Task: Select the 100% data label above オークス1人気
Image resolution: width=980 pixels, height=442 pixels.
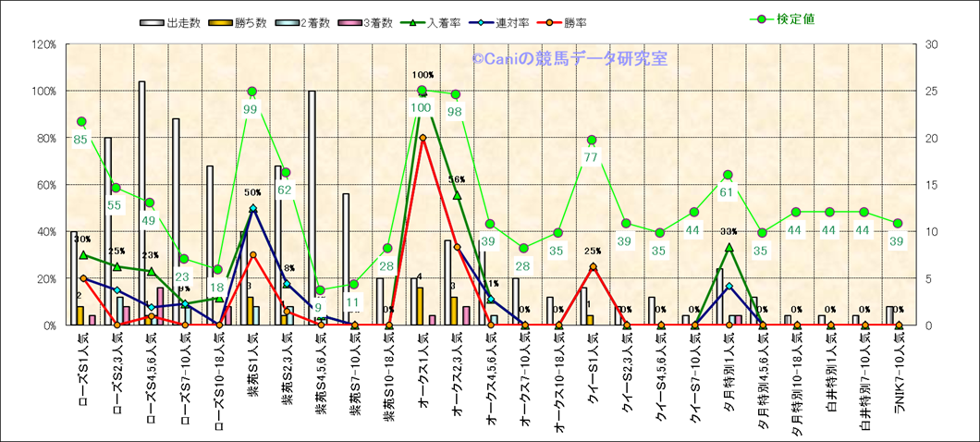Action: pyautogui.click(x=423, y=75)
